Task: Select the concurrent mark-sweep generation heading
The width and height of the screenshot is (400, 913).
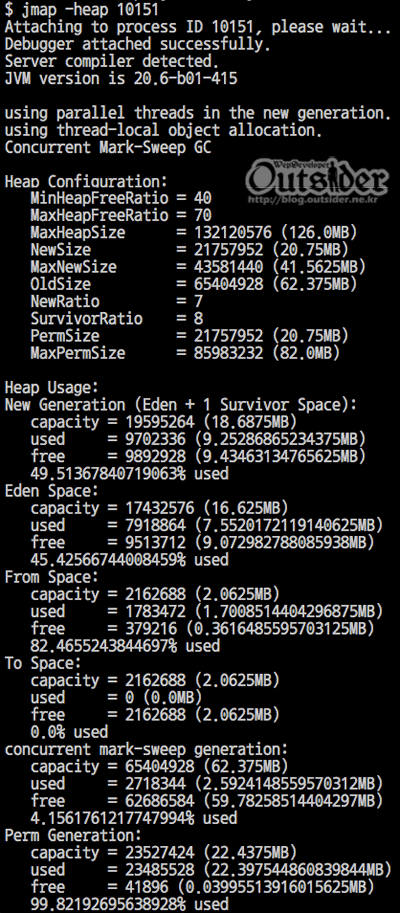Action: 146,749
